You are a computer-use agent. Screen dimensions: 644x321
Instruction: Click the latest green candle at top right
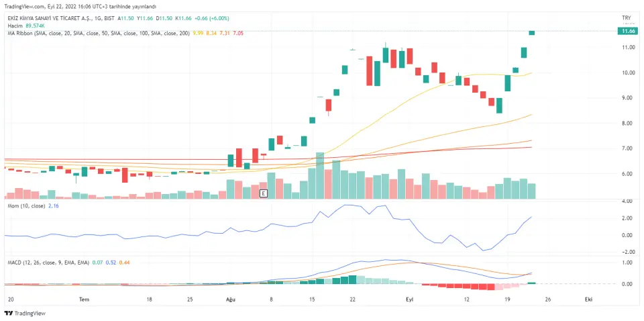click(x=532, y=32)
